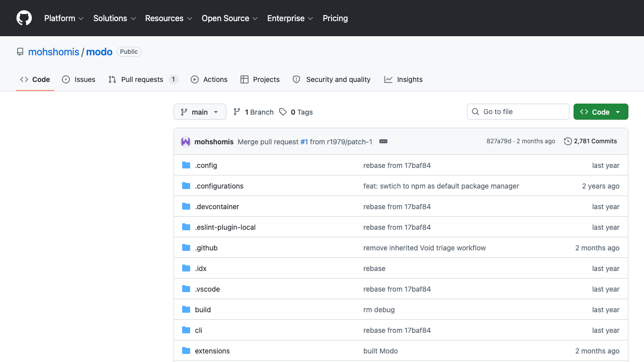Viewport: 644px width, 362px height.
Task: Click the .configurations folder icon
Action: pos(186,186)
